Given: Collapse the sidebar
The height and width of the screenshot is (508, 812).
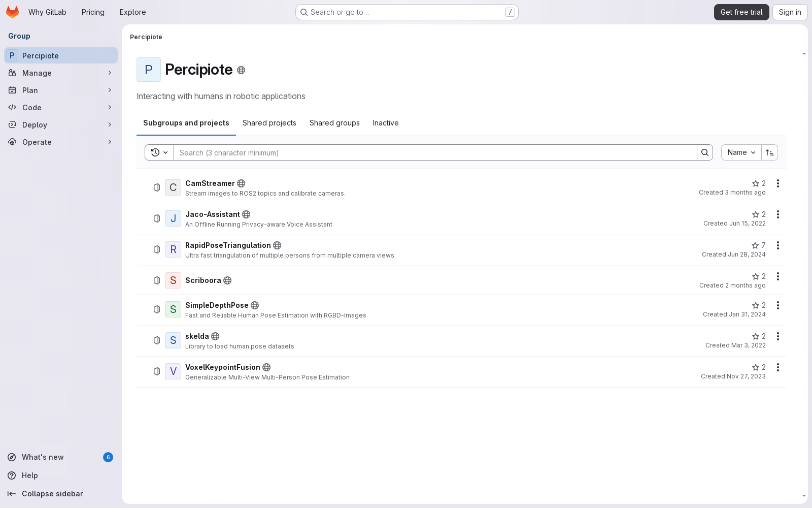Looking at the screenshot, I should point(61,494).
